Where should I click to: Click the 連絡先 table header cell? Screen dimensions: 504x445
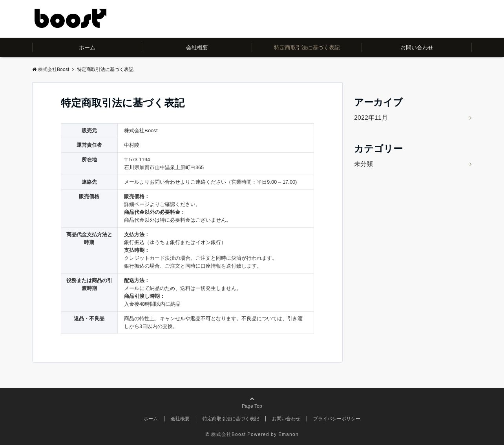tap(89, 182)
